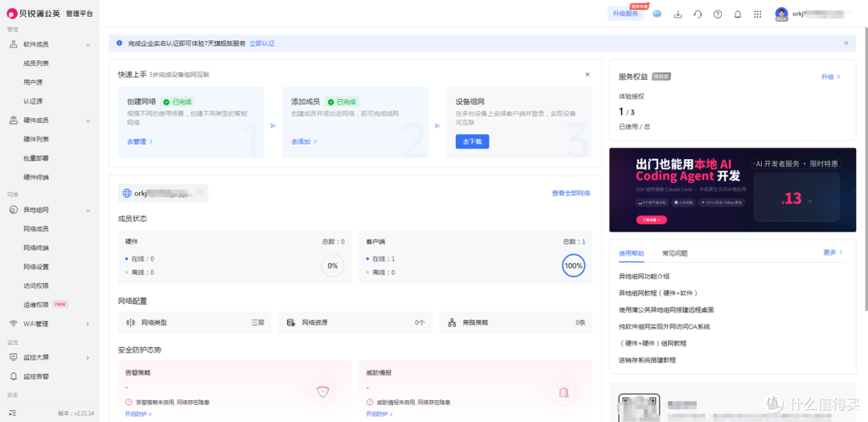This screenshot has height=422, width=868.
Task: Collapse the 软件成员 menu group
Action: click(88, 44)
